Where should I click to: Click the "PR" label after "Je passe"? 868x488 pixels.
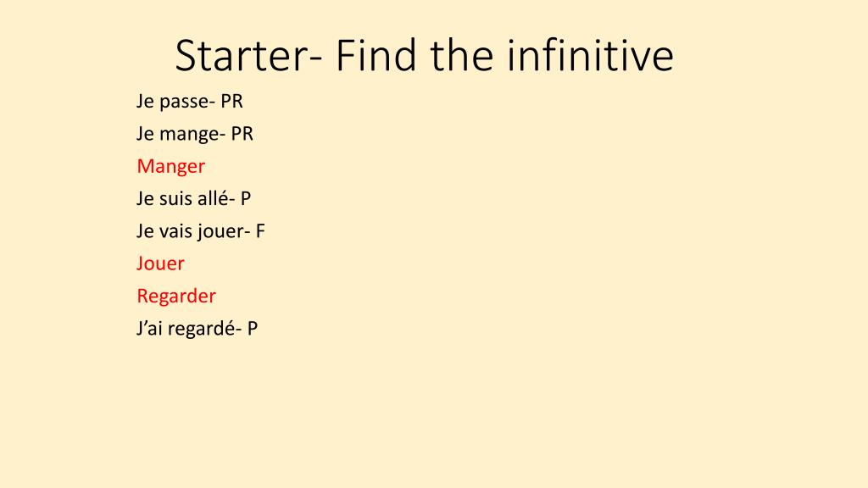tap(232, 102)
